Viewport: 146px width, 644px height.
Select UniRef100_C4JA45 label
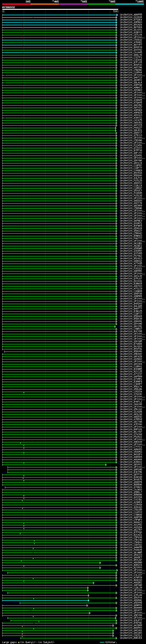[x=131, y=53]
